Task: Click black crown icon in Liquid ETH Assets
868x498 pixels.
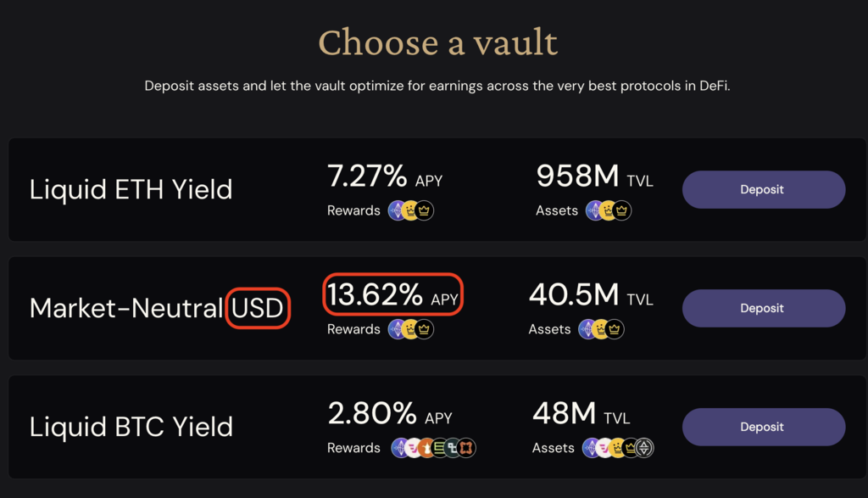Action: pyautogui.click(x=623, y=210)
